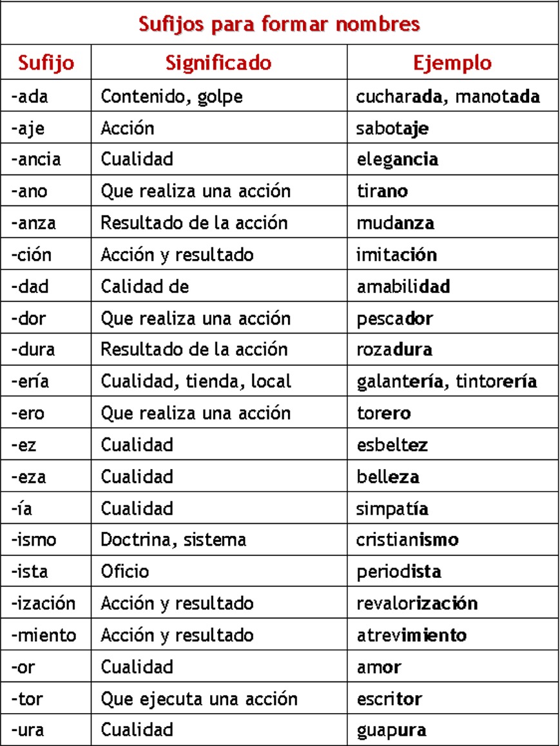Select the example word 'tirano'

point(381,191)
